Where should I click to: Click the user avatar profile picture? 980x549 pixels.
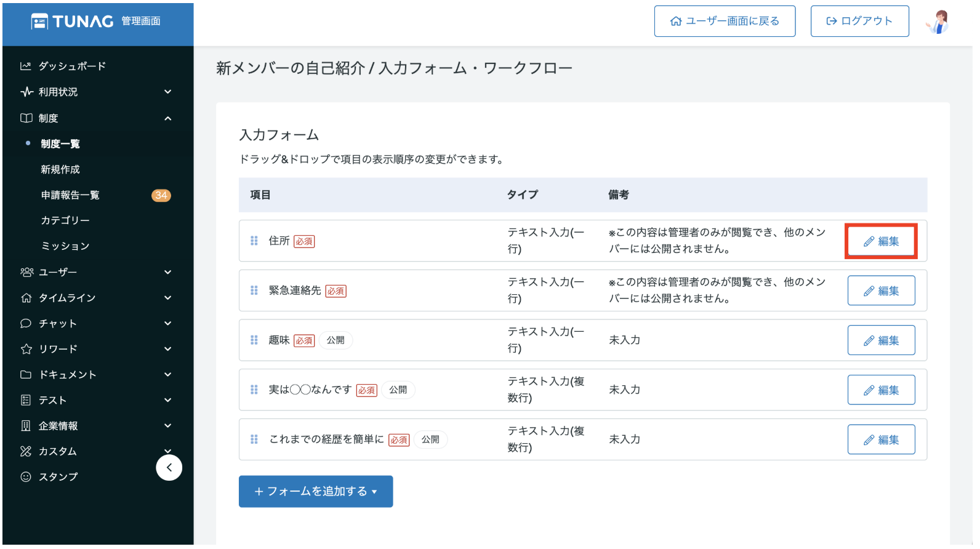point(938,22)
